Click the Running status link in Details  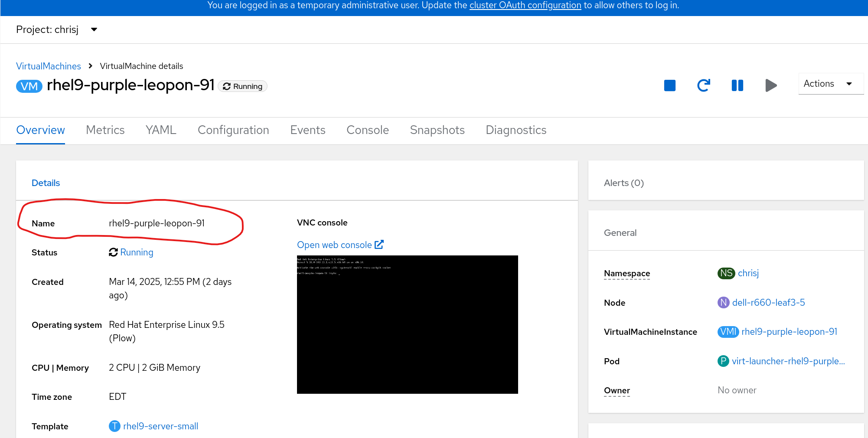pyautogui.click(x=137, y=252)
